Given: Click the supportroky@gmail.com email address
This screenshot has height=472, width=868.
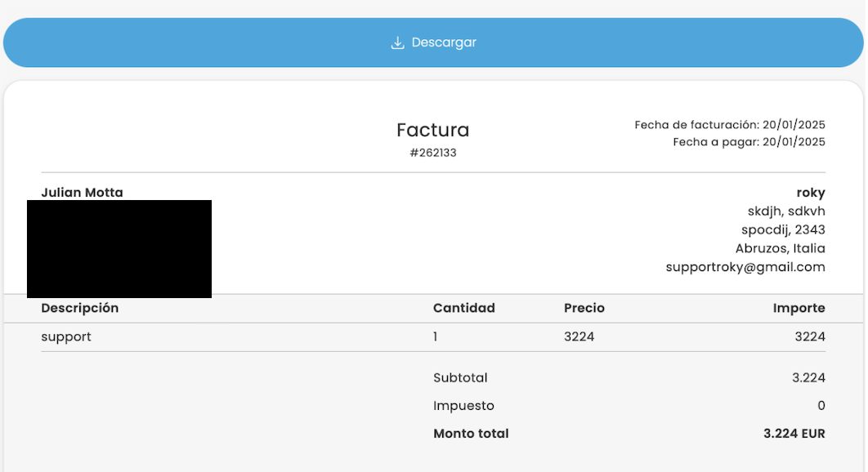Looking at the screenshot, I should click(745, 267).
